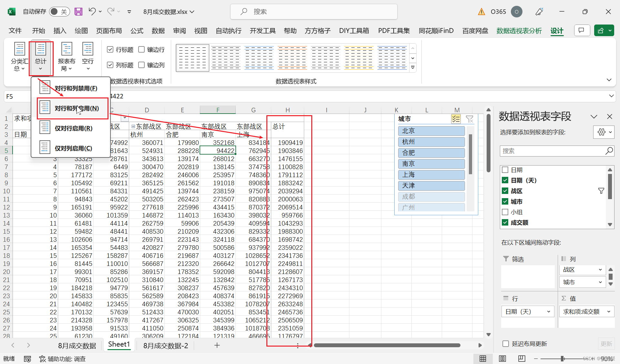Click the title bar search box
Viewport: 620px width, 364px height.
pyautogui.click(x=314, y=12)
